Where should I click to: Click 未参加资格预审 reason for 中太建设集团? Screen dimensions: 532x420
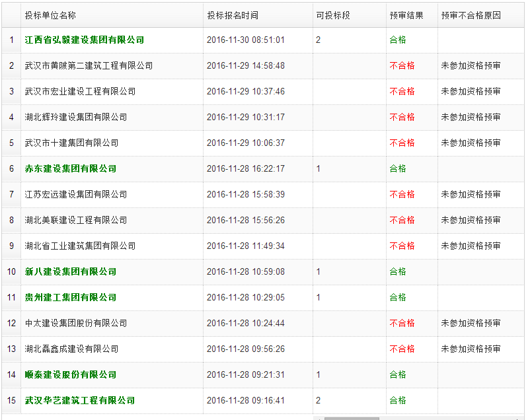point(471,324)
